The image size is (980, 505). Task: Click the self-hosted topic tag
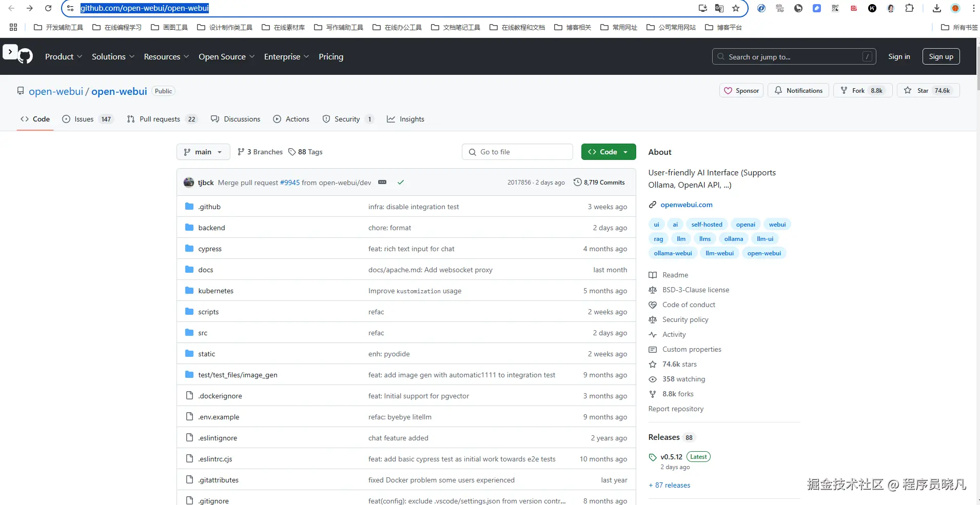coord(707,225)
